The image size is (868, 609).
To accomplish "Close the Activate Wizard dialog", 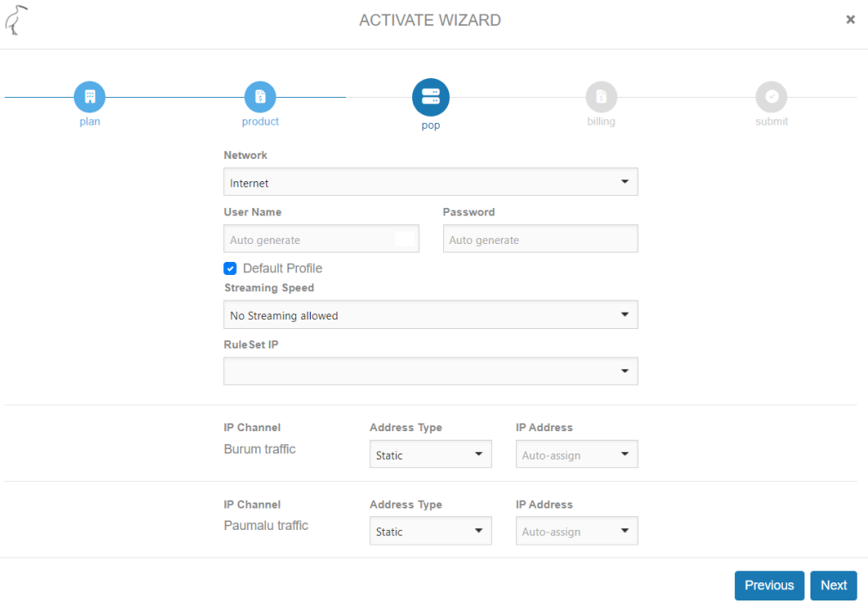I will tap(850, 20).
